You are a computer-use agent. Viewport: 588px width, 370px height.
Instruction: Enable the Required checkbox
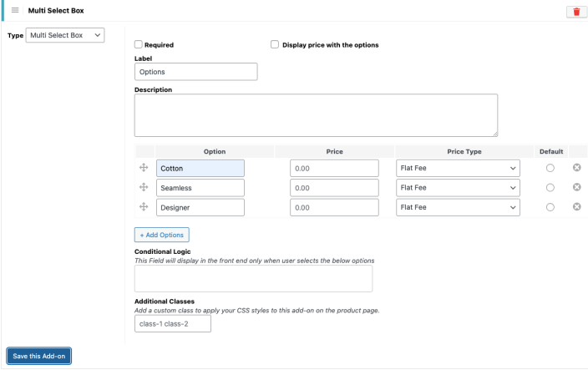(x=139, y=44)
